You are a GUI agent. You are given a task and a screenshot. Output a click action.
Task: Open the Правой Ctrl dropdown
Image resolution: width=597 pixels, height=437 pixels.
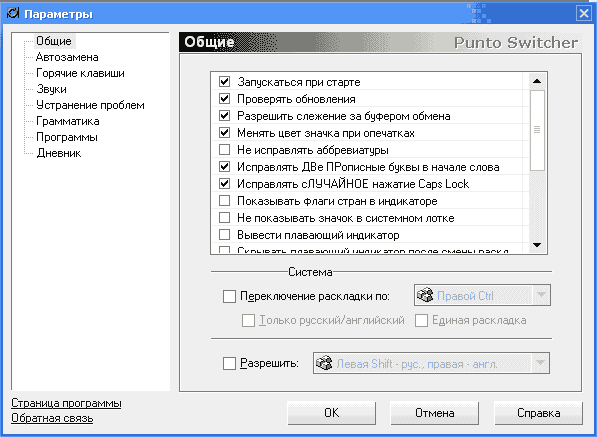coord(541,295)
